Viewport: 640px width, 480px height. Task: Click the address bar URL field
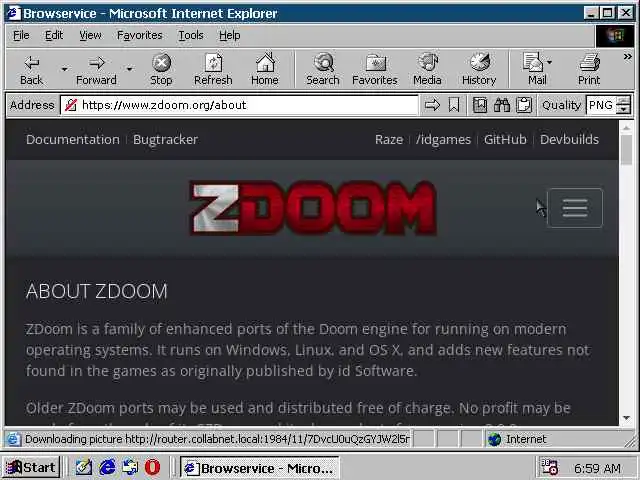click(239, 105)
